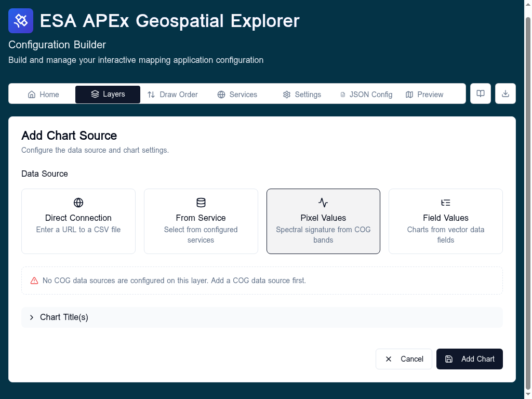Click the Add Chart button
The image size is (532, 399).
470,359
